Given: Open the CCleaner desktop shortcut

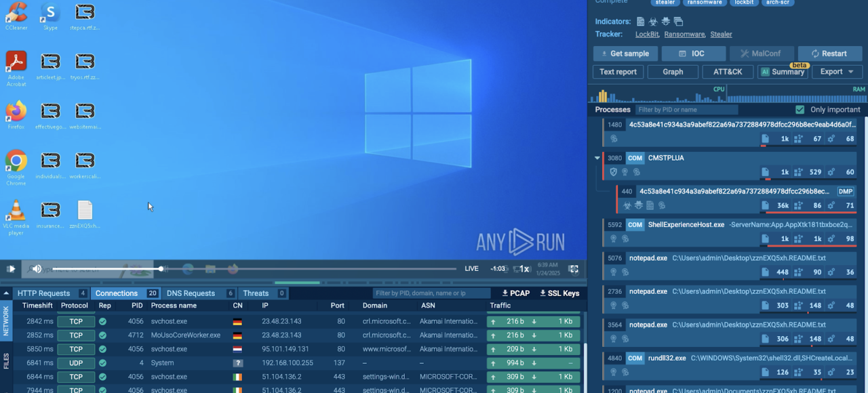Looking at the screenshot, I should (16, 16).
